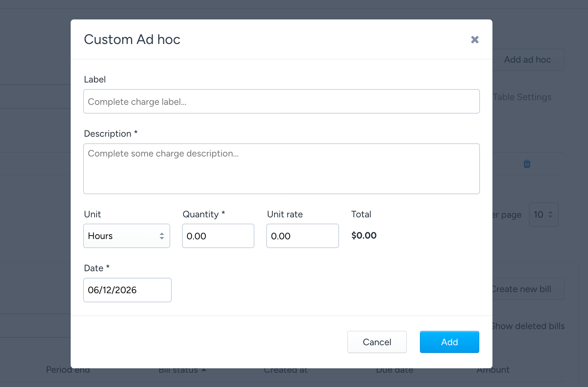Open the per page dropdown showing 10
This screenshot has width=588, height=387.
pyautogui.click(x=544, y=215)
